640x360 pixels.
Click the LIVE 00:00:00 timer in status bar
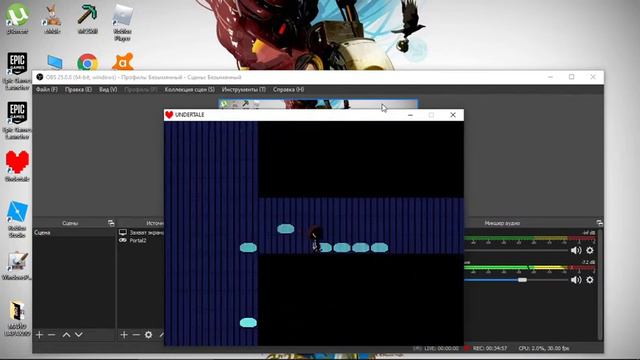pyautogui.click(x=441, y=348)
